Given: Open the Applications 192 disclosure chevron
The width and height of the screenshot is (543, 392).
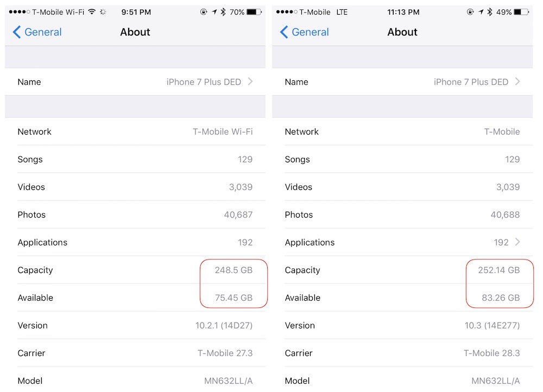Looking at the screenshot, I should tap(517, 242).
